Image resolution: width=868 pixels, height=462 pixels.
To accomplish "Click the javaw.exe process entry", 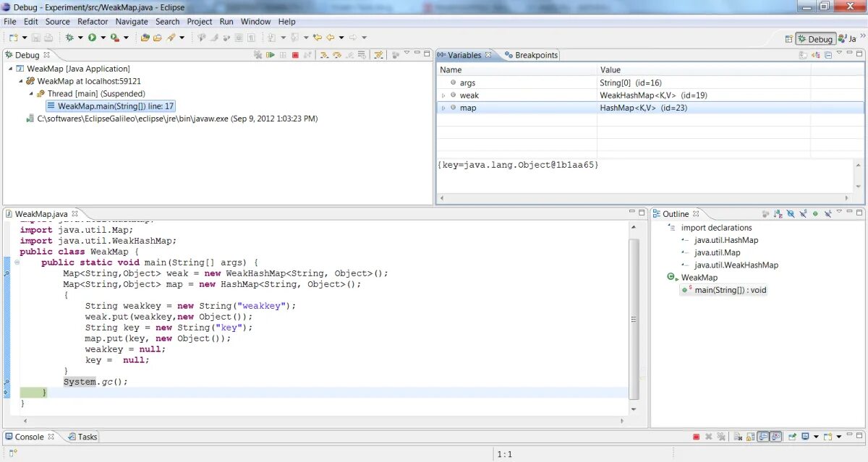I will click(171, 119).
